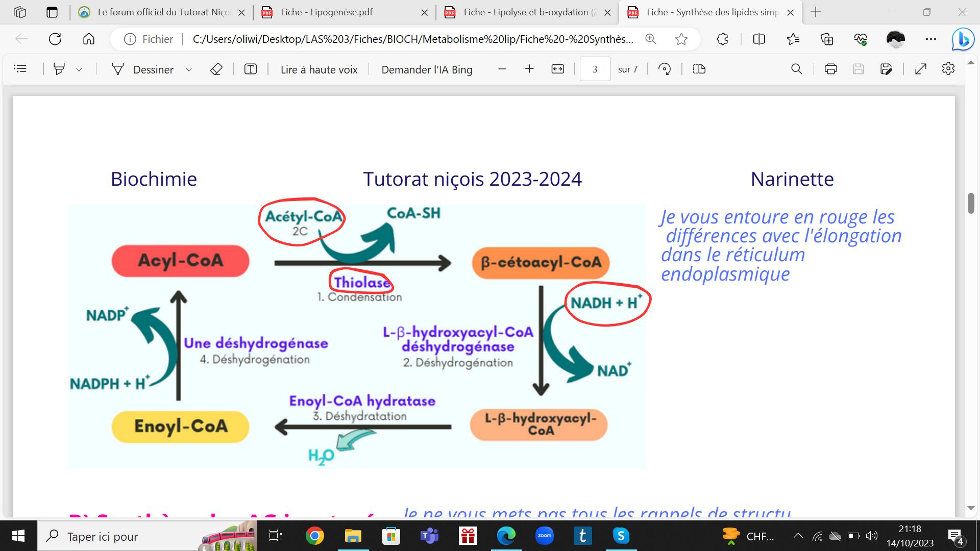Toggle split screen in browser toolbar
The image size is (980, 551).
(759, 39)
